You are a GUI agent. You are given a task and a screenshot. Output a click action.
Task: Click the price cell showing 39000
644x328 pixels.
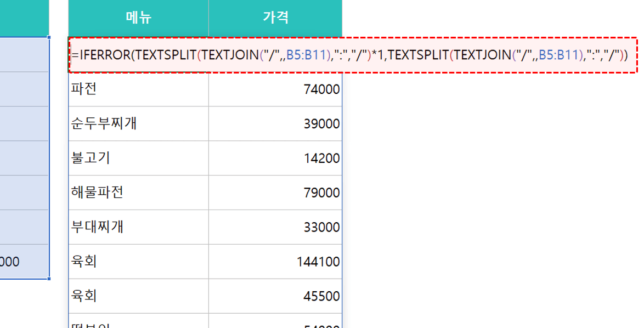[x=275, y=123]
